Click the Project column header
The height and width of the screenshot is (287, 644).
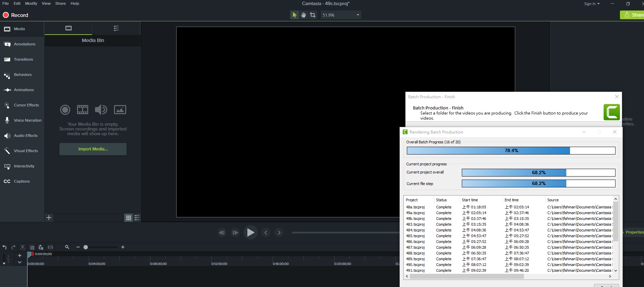click(419, 200)
